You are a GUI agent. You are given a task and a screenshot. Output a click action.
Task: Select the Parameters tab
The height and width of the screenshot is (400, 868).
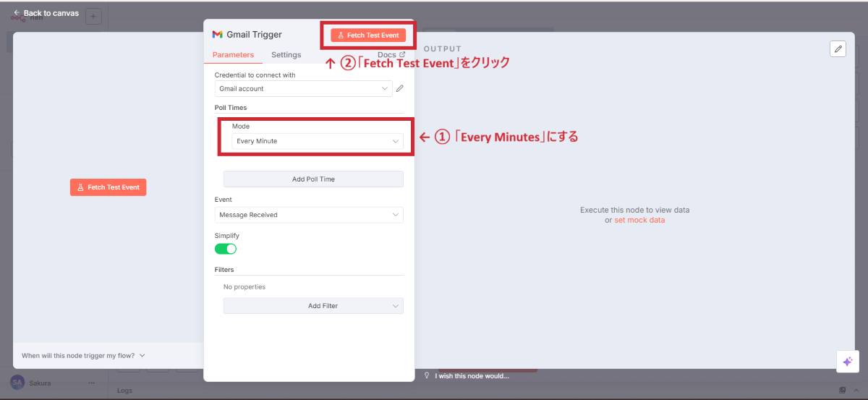click(x=233, y=55)
